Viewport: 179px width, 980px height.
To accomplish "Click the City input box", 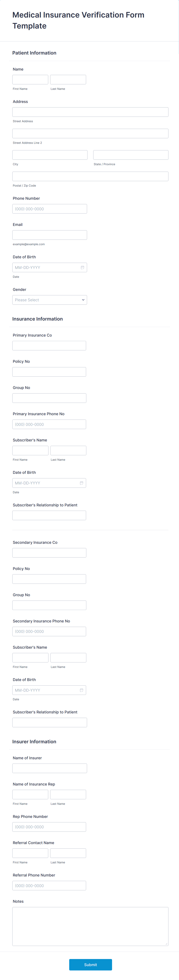I will [x=49, y=154].
